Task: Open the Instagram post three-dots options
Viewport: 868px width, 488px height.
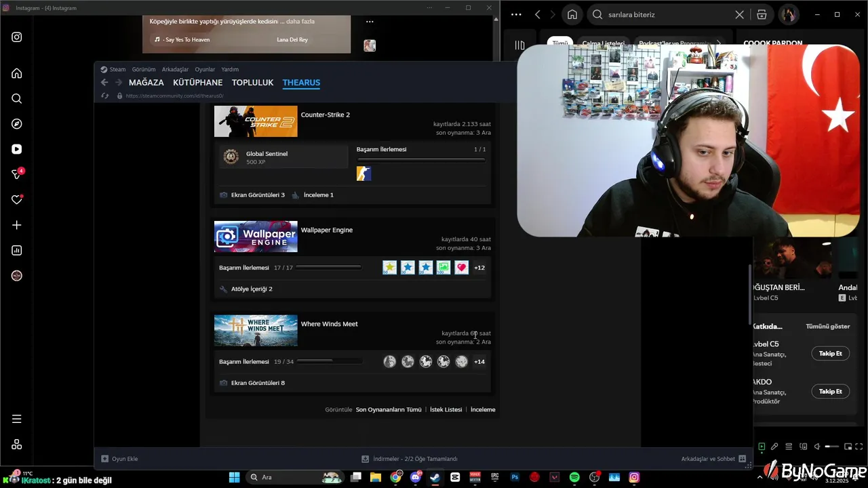Action: pyautogui.click(x=370, y=22)
